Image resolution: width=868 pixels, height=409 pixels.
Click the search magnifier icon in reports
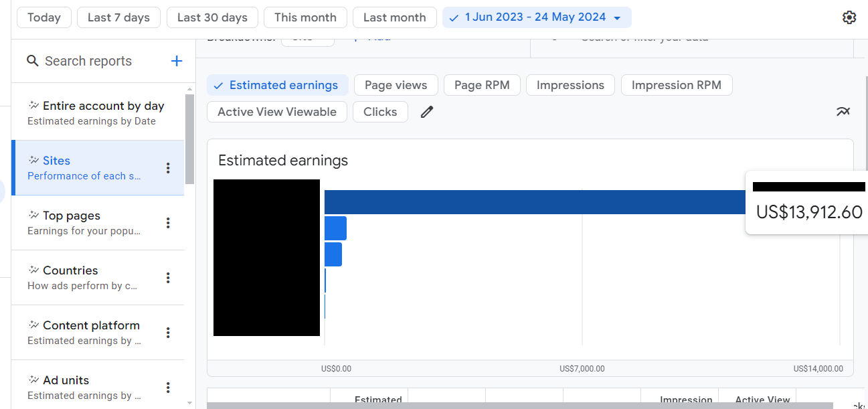pyautogui.click(x=32, y=61)
